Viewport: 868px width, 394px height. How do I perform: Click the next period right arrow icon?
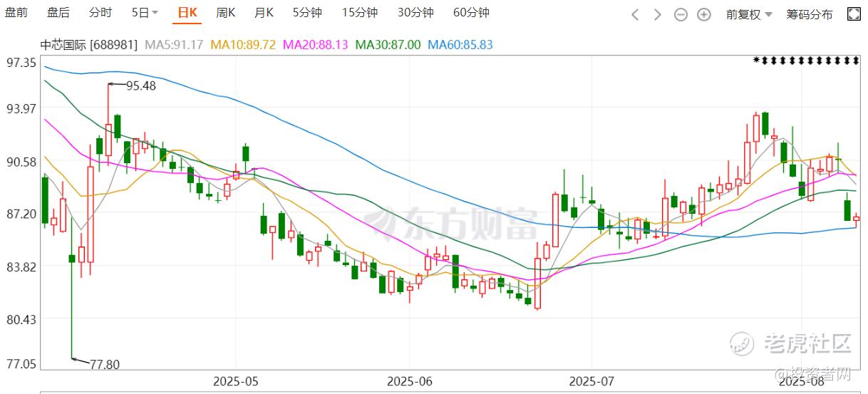pos(658,14)
